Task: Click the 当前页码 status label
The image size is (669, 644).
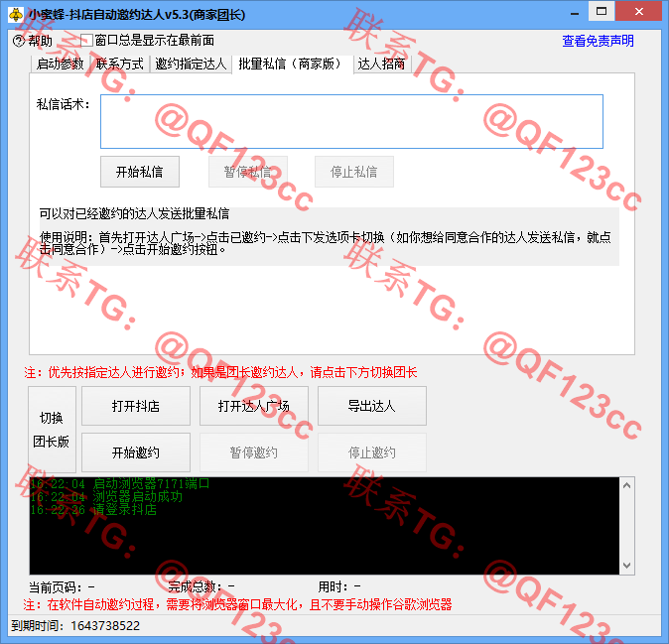Action: click(x=62, y=587)
